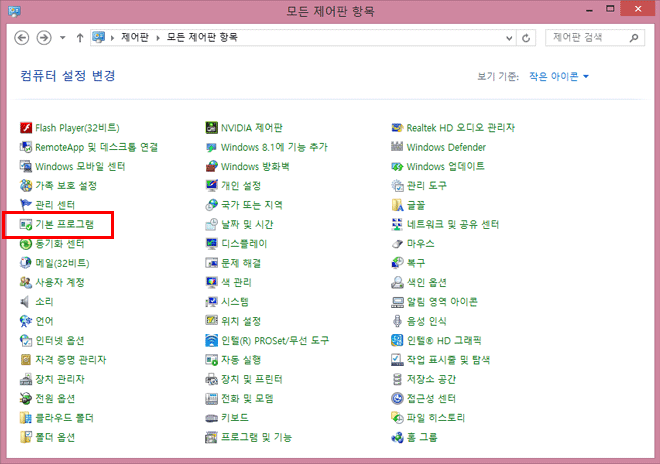
Task: Open the 문제 해결 link
Action: coord(241,263)
